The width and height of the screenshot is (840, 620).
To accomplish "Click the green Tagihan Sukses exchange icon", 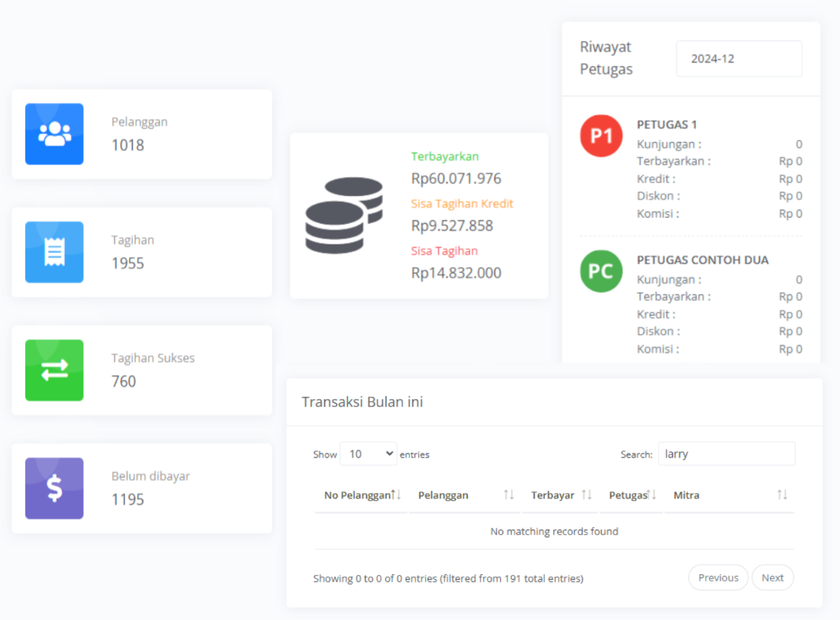I will pos(54,370).
